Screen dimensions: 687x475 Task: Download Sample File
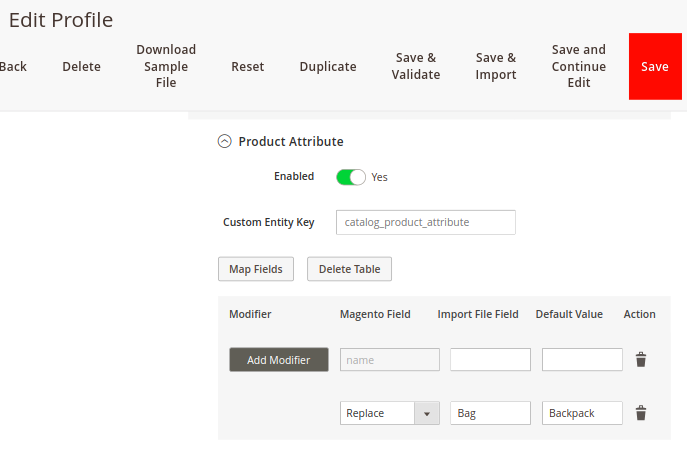[x=166, y=66]
